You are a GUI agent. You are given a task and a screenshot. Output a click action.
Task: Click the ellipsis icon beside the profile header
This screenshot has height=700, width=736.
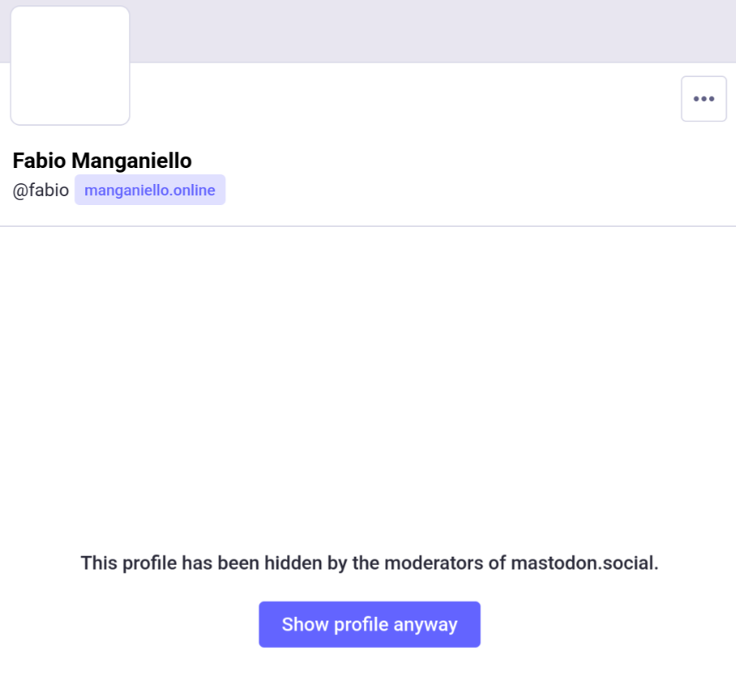(x=704, y=99)
